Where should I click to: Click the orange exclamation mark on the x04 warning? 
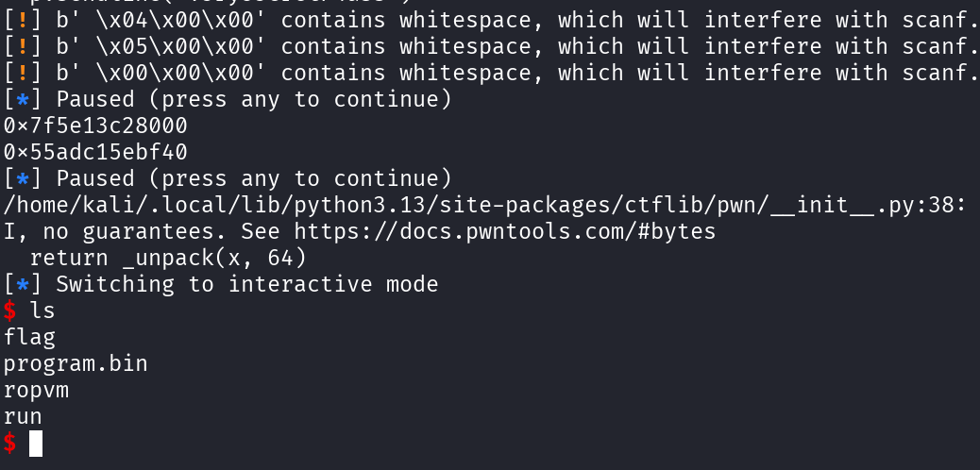click(23, 21)
